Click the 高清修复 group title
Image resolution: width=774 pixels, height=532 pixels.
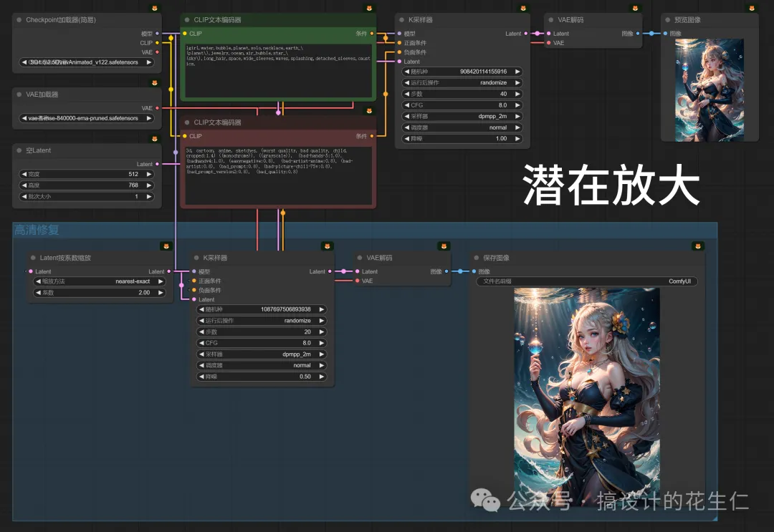coord(37,230)
